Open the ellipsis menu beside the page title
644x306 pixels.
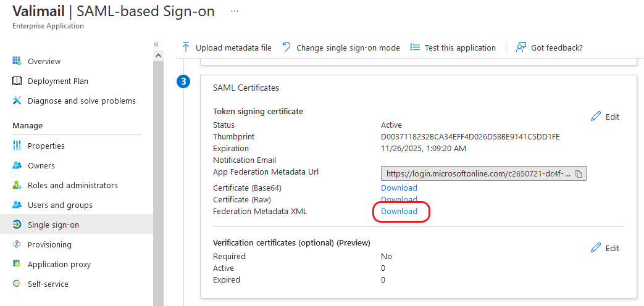235,11
